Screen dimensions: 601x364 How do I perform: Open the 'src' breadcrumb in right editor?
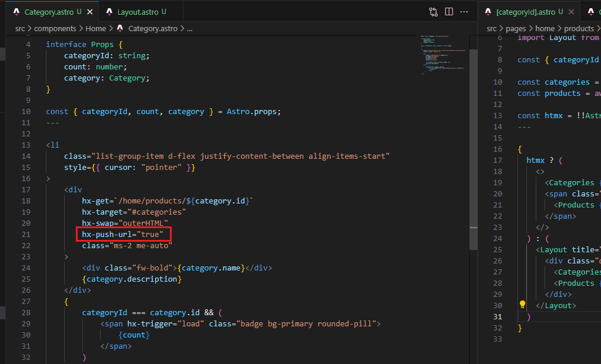pyautogui.click(x=492, y=29)
